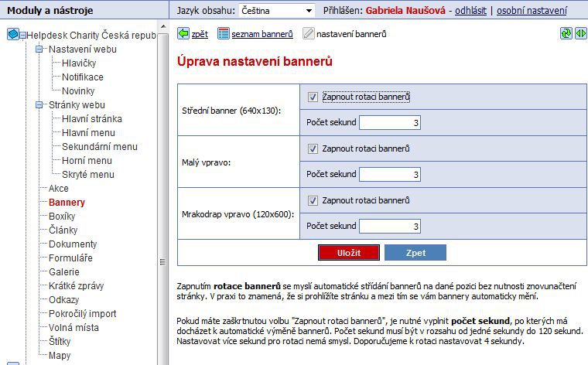Click the pencil icon for banner settings

308,34
